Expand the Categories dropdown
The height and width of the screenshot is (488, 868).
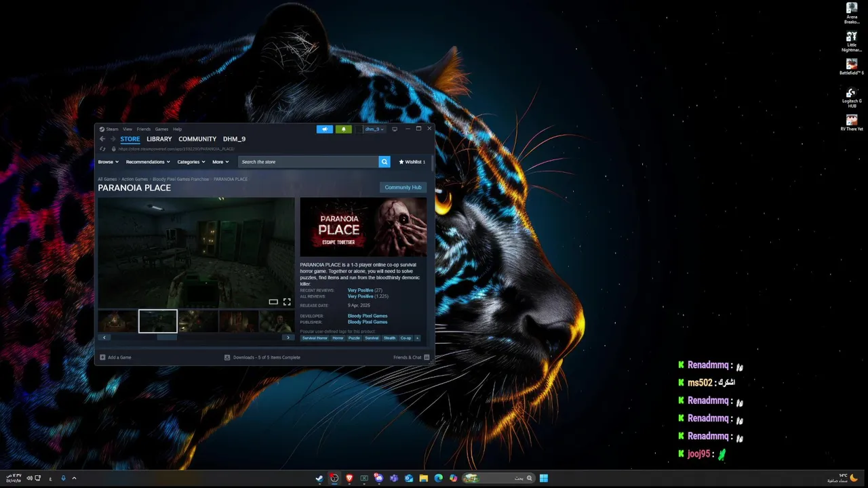click(191, 162)
